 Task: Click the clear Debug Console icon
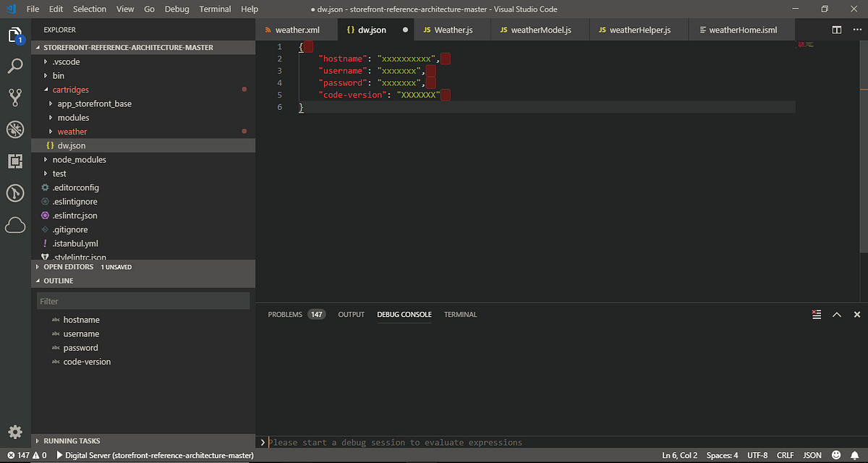(x=817, y=314)
